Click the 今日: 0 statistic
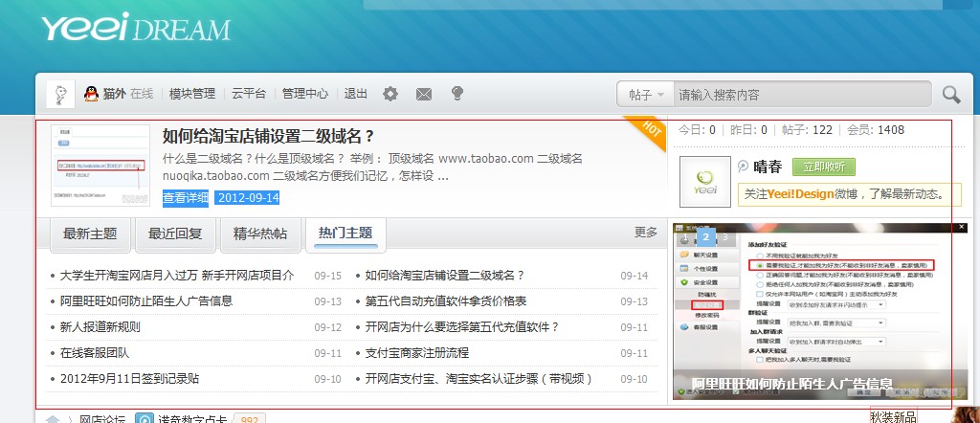 697,130
